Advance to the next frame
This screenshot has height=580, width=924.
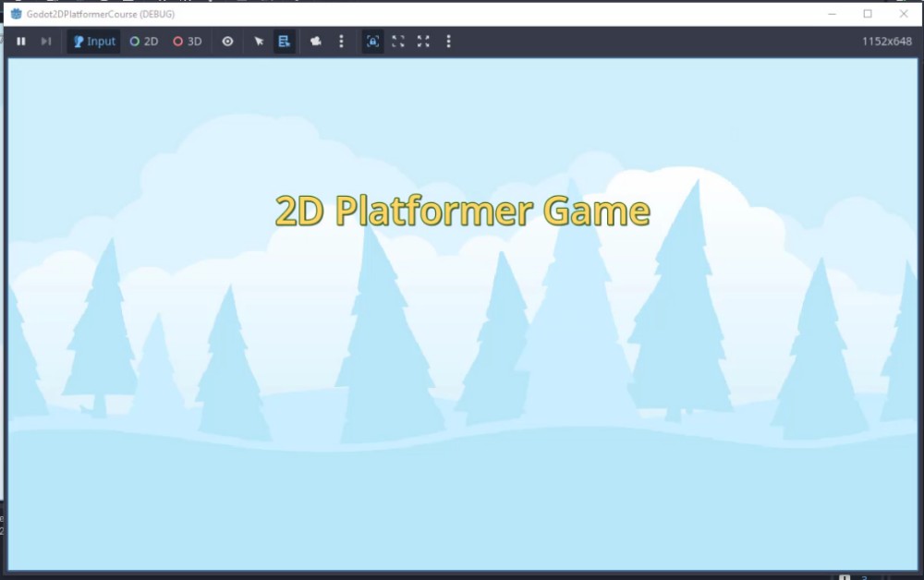46,42
